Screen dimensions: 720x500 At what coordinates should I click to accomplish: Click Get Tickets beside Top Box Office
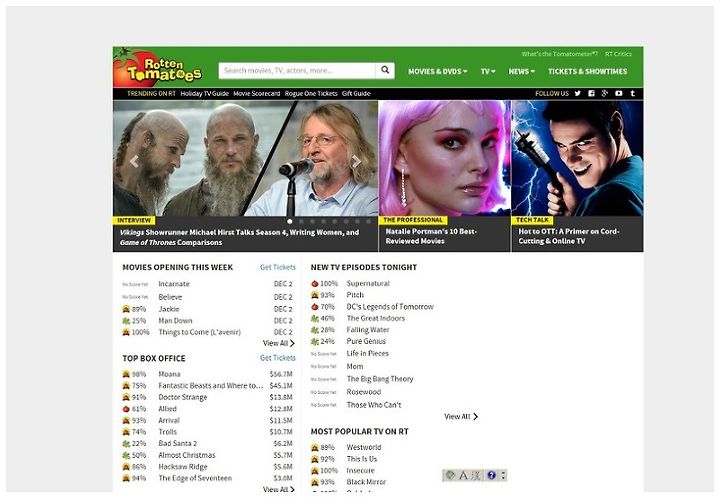278,358
